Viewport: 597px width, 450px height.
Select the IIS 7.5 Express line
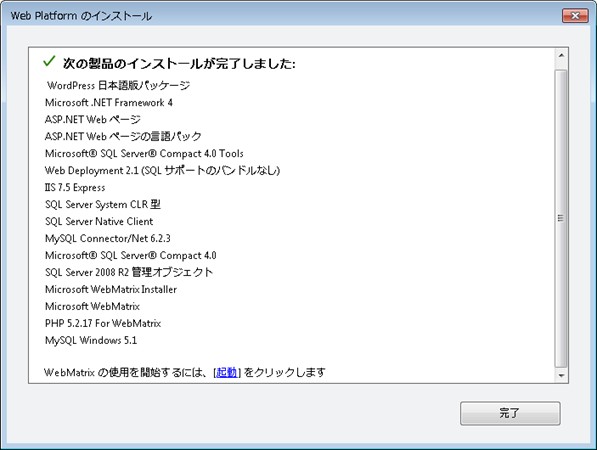tap(75, 187)
